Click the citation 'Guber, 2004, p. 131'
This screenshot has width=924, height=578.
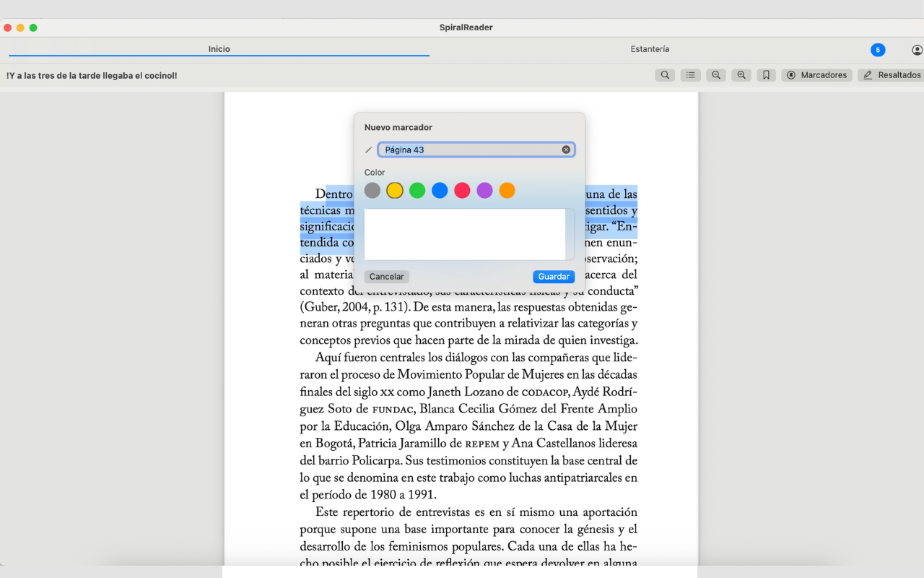354,307
